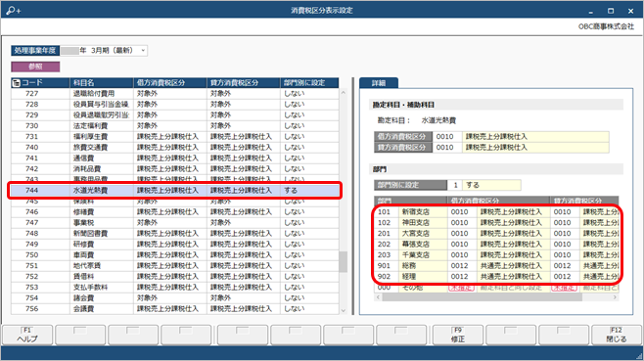The image size is (644, 361).
Task: Click the account list scroll-down arrow
Action: coord(344,310)
